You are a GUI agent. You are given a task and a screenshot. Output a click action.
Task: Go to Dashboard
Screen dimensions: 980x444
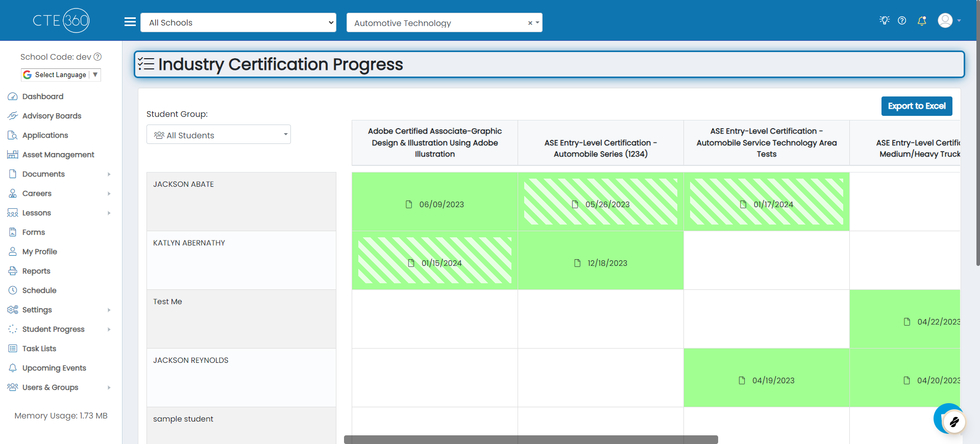click(x=43, y=96)
